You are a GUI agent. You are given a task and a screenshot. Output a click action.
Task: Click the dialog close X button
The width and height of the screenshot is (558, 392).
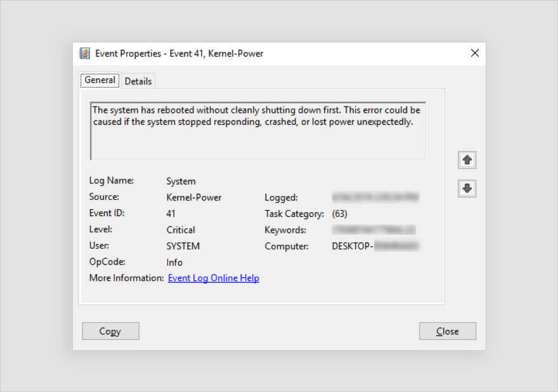tap(475, 53)
